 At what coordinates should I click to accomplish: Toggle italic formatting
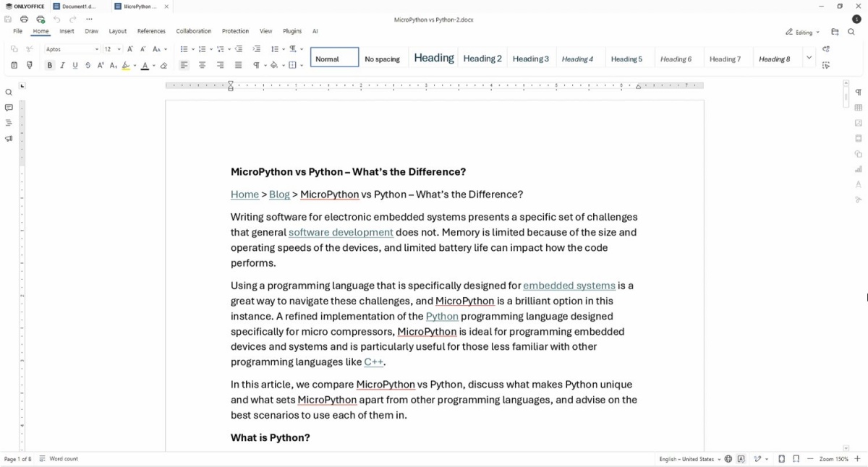click(x=62, y=65)
